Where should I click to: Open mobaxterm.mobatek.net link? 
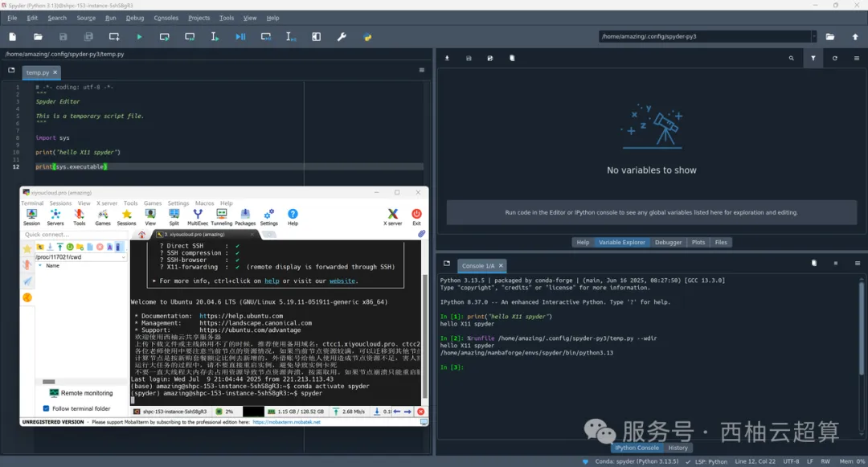point(287,422)
